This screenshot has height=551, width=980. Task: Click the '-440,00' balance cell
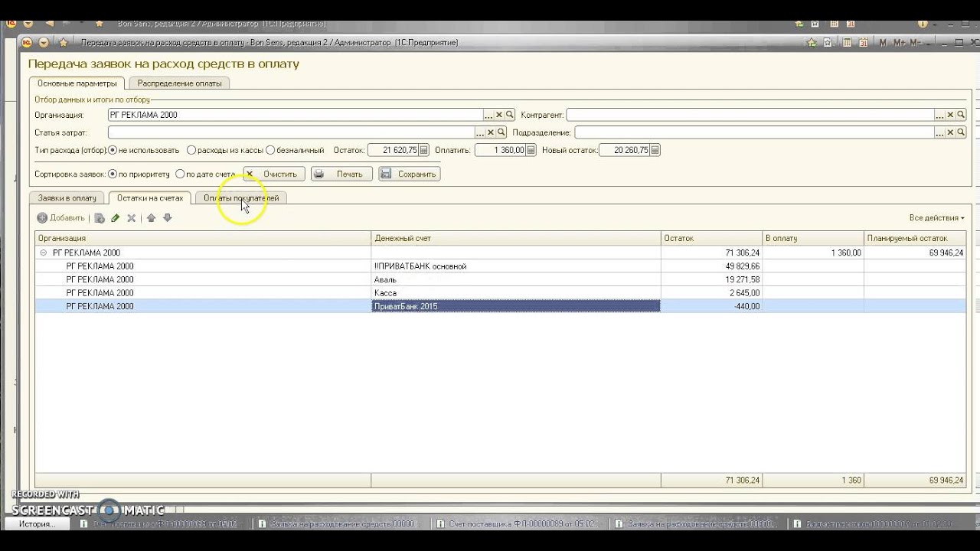pyautogui.click(x=712, y=306)
